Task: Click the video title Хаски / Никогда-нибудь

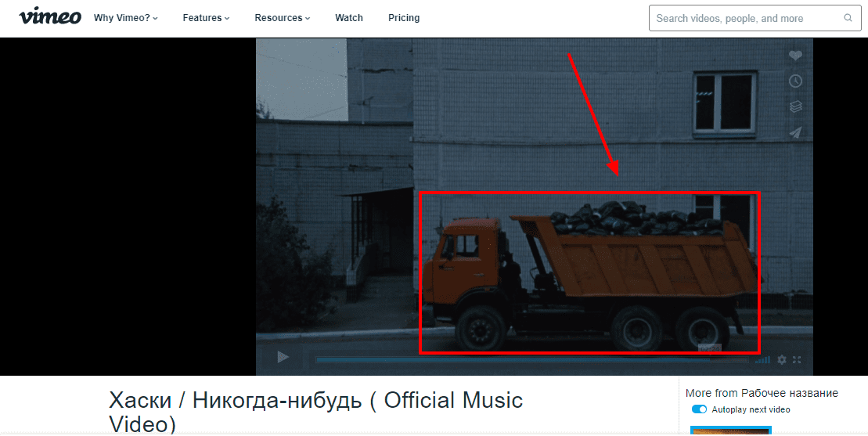Action: 315,412
